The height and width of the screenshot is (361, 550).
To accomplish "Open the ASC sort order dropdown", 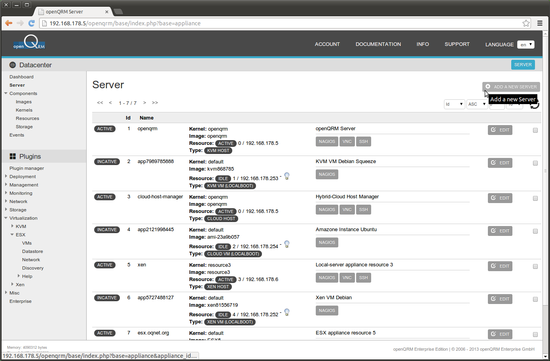I will pos(477,104).
